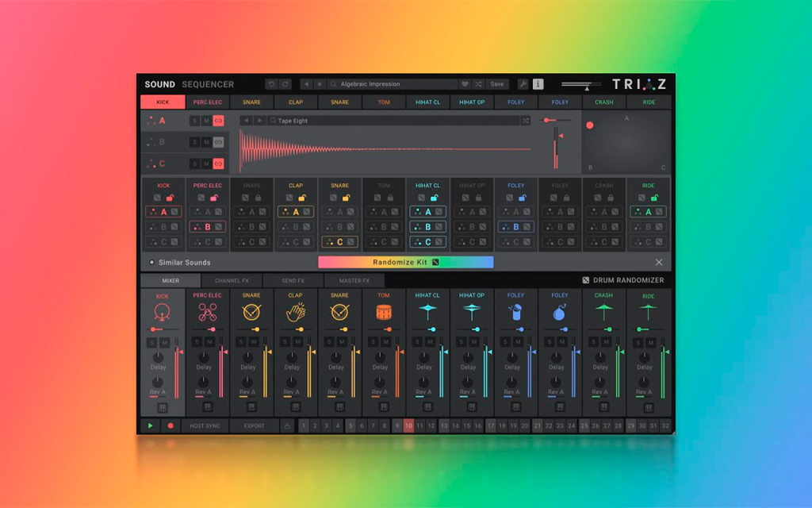812x508 pixels.
Task: Open the wrench settings icon
Action: click(523, 84)
